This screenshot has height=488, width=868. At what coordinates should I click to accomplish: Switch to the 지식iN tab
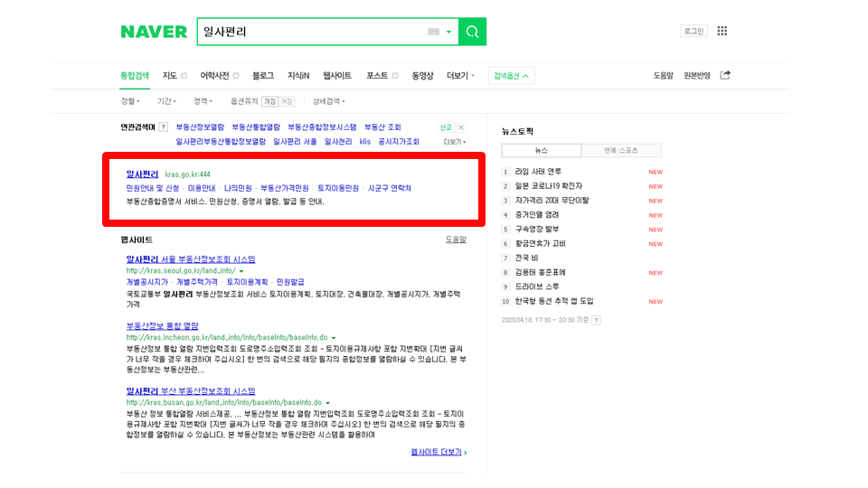298,76
